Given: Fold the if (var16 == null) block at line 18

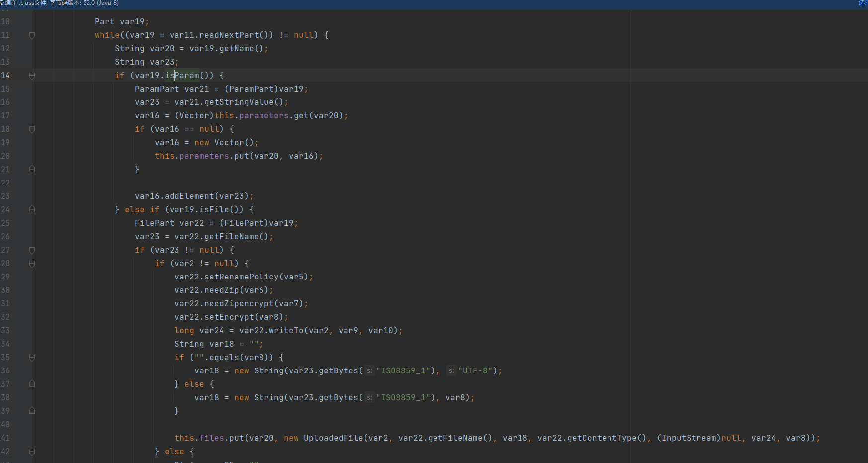Looking at the screenshot, I should click(x=32, y=129).
